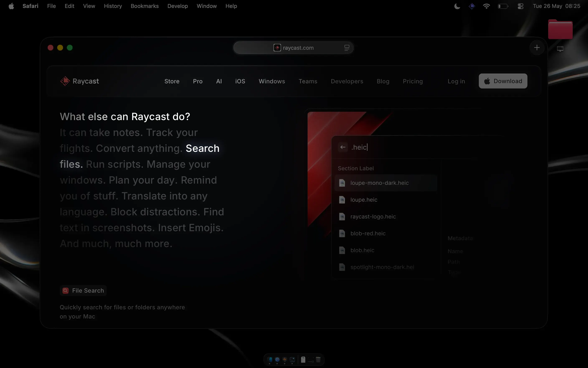Click the Download button with the Apple logo
Screen dimensions: 588x368
(x=503, y=81)
